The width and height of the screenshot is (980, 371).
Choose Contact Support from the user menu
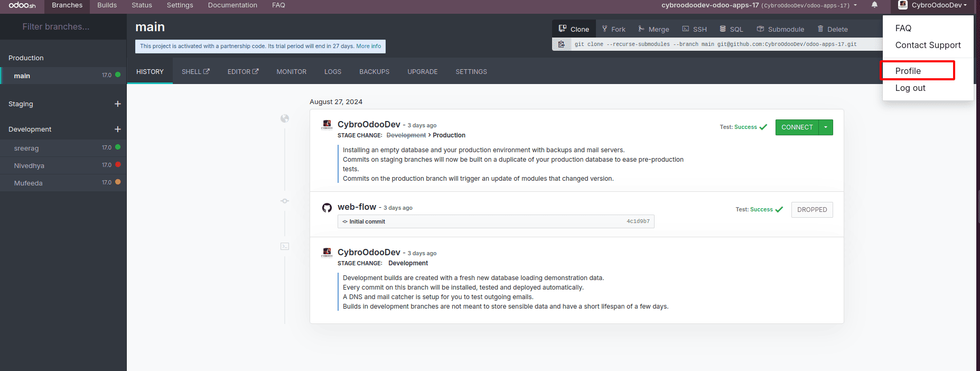click(x=928, y=45)
